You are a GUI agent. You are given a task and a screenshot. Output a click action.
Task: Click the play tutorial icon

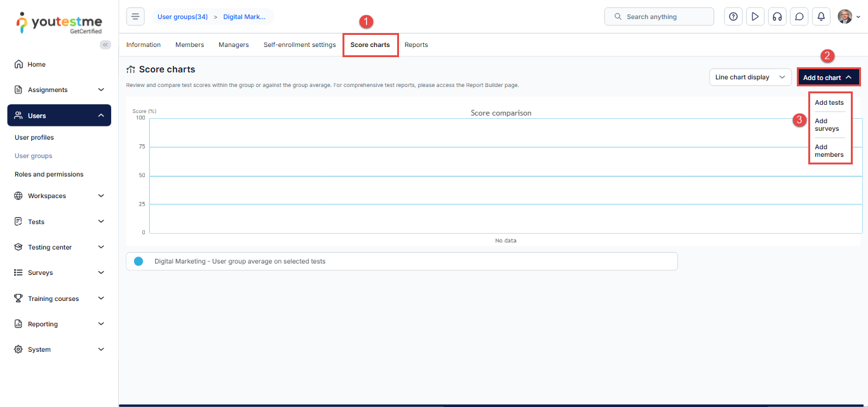pos(755,17)
